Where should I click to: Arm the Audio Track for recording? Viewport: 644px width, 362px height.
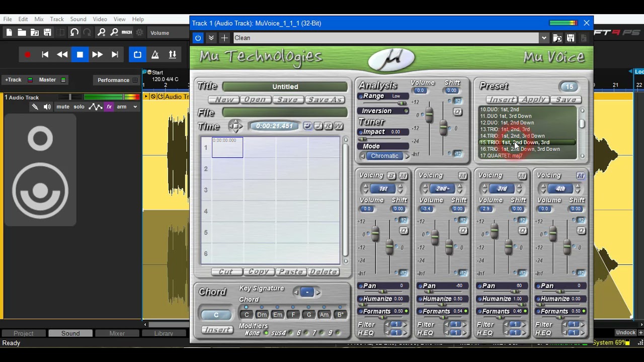[x=122, y=107]
